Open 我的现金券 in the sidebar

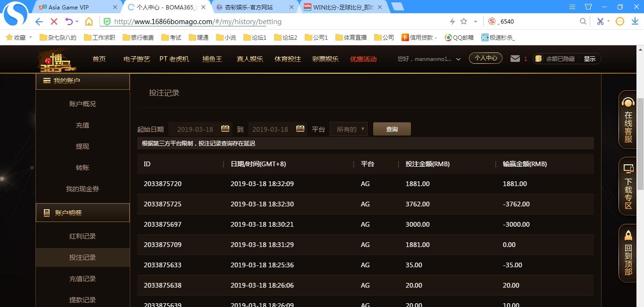tap(83, 189)
